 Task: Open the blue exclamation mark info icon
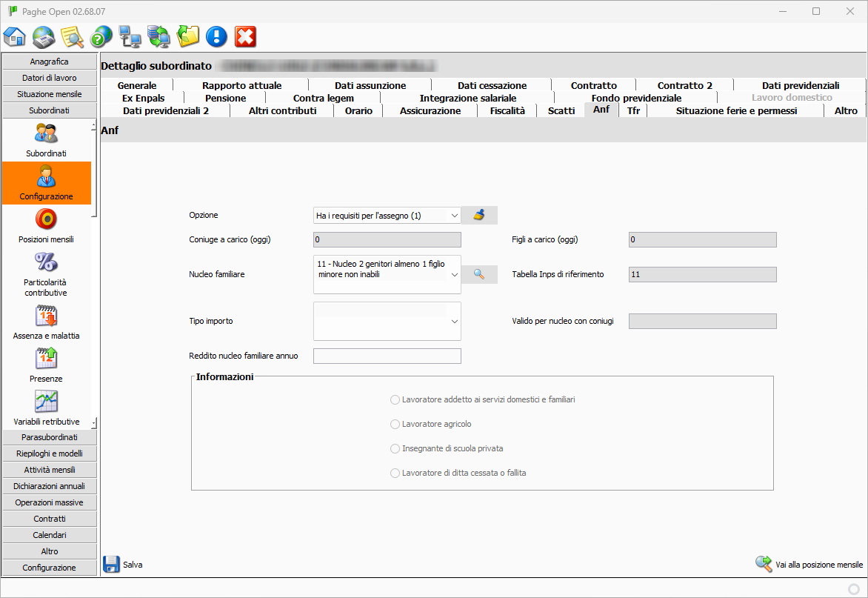coord(216,36)
